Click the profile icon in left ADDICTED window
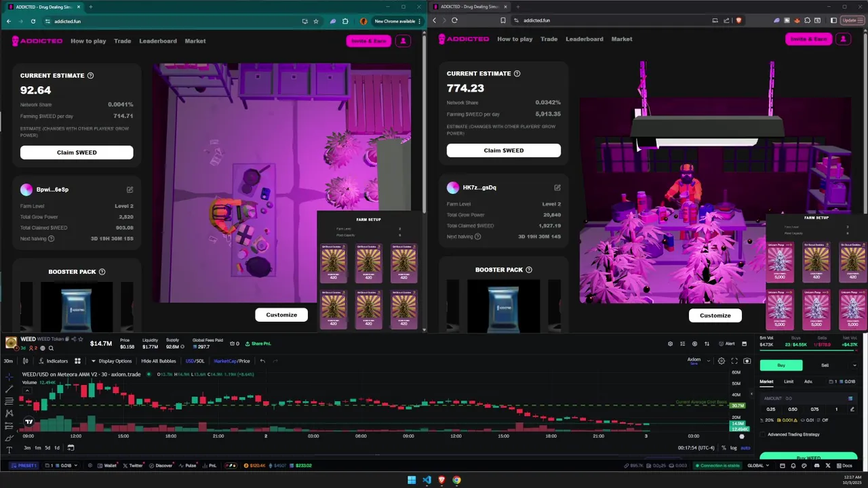 click(403, 41)
